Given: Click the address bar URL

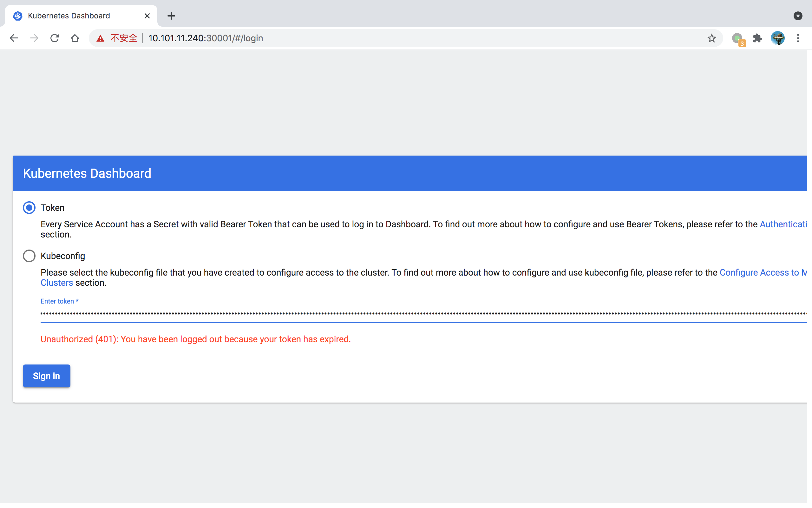Looking at the screenshot, I should [x=206, y=38].
